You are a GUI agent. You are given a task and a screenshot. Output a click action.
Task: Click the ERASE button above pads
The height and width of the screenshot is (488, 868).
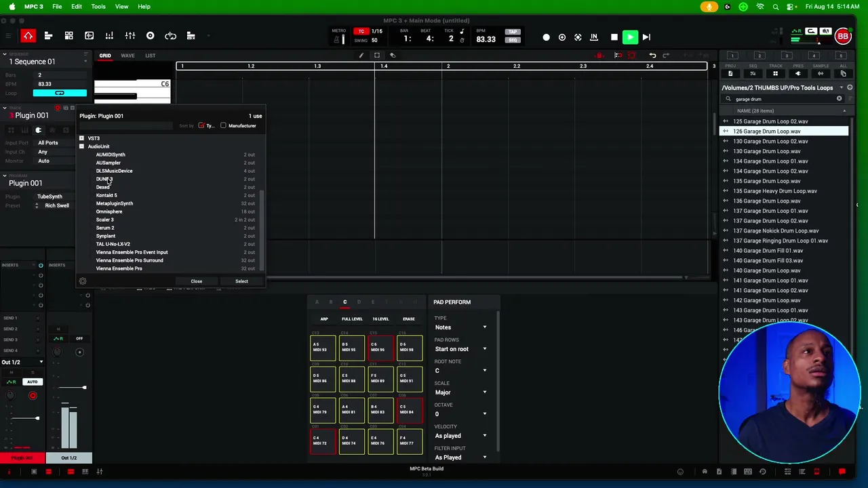[409, 319]
